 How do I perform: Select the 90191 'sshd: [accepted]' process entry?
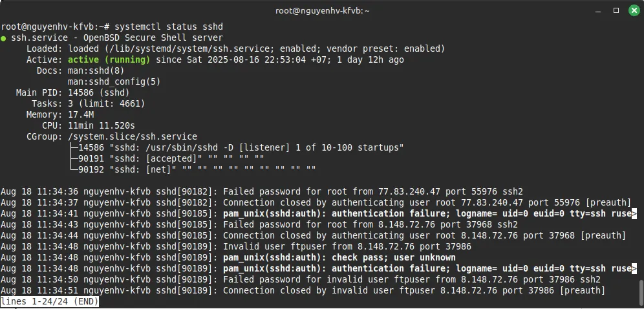pos(171,158)
